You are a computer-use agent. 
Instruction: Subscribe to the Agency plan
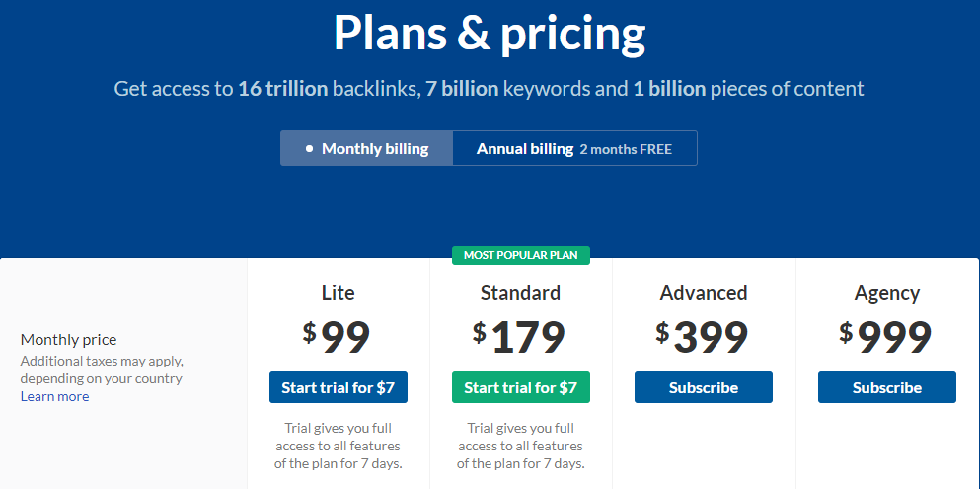887,387
